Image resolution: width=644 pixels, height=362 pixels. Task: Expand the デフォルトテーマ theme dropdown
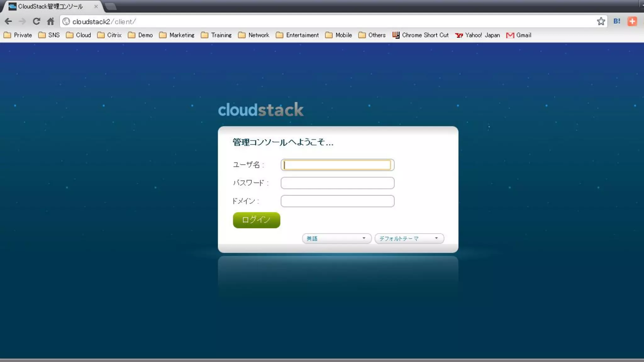click(409, 239)
